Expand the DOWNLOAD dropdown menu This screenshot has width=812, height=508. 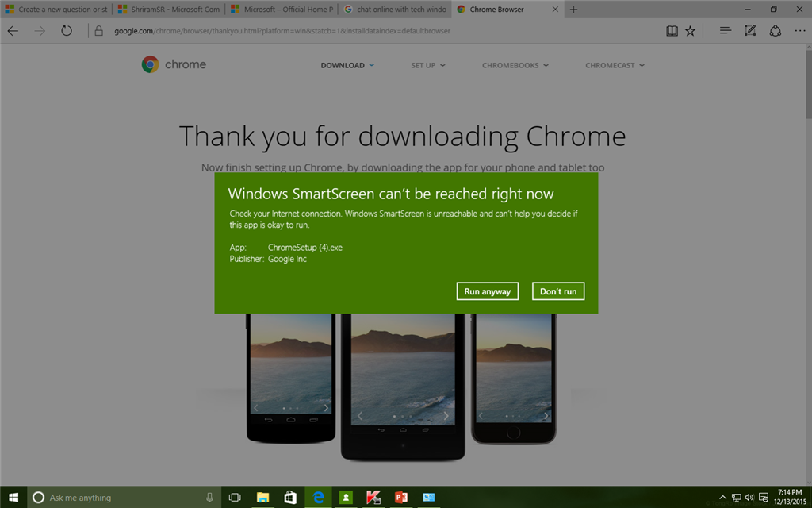[x=347, y=65]
